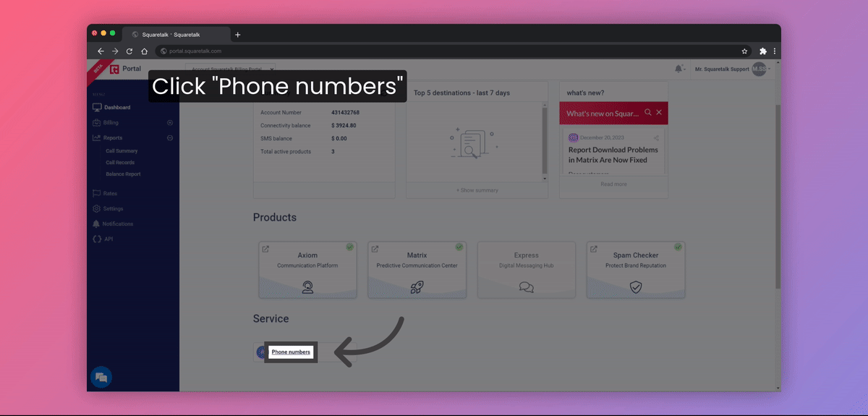Select the Squaretalk browser tab
The height and width of the screenshot is (416, 868).
(176, 35)
